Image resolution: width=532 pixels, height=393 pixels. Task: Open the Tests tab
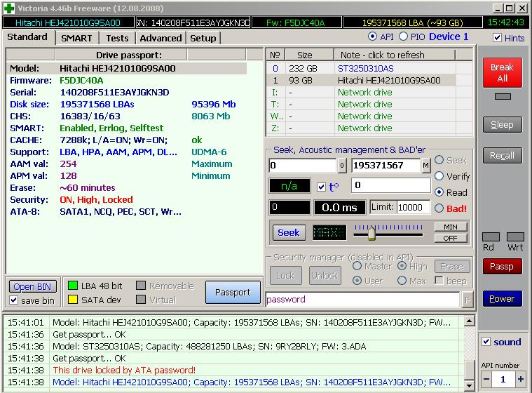[x=117, y=38]
